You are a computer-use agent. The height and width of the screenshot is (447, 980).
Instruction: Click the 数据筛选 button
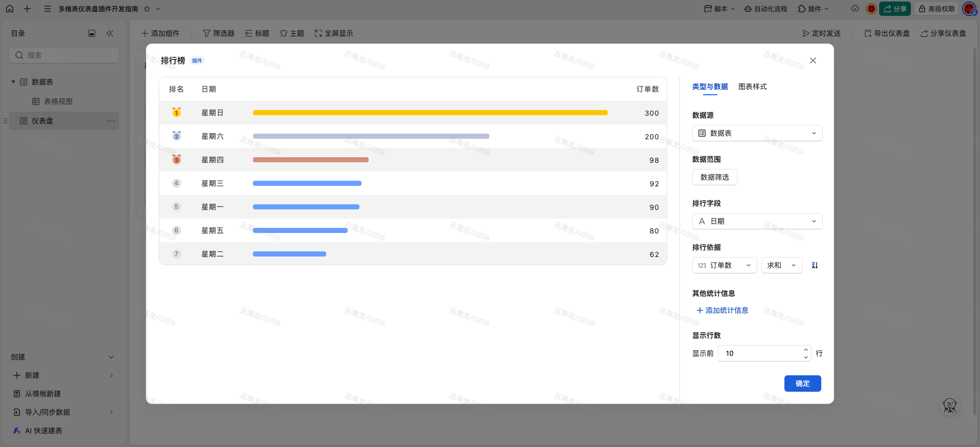click(714, 177)
